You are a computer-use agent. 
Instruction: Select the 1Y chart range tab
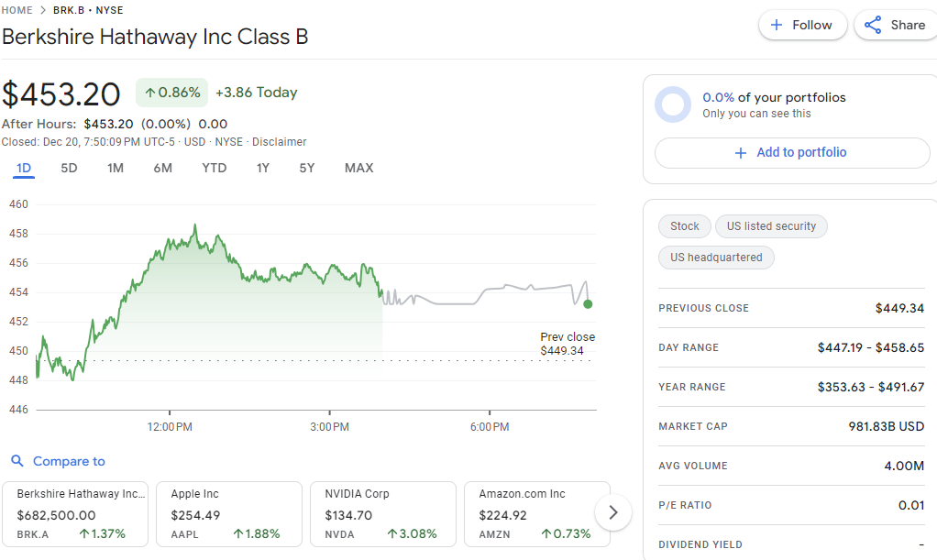tap(263, 168)
